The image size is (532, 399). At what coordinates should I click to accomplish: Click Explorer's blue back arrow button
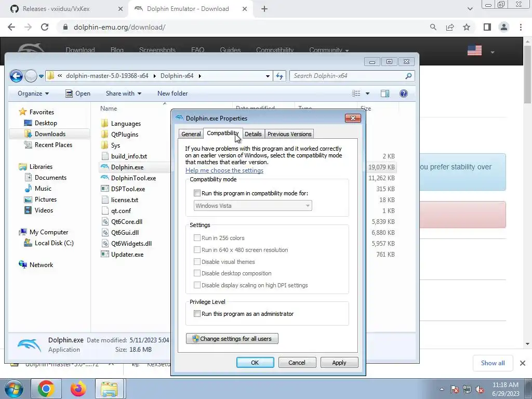16,76
